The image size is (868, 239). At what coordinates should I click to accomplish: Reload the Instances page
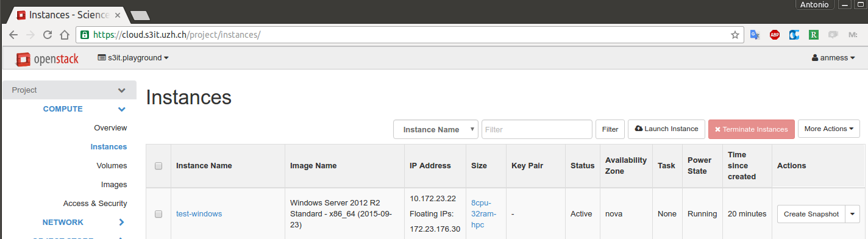pyautogui.click(x=47, y=35)
